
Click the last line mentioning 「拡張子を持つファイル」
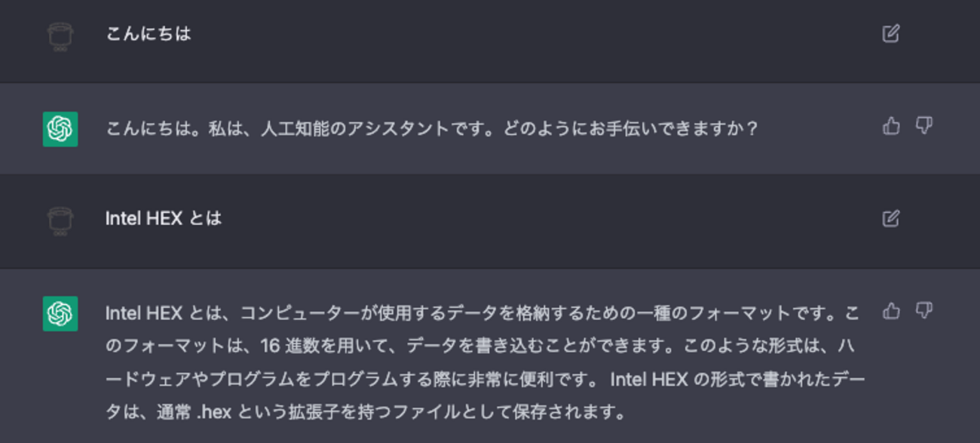366,412
